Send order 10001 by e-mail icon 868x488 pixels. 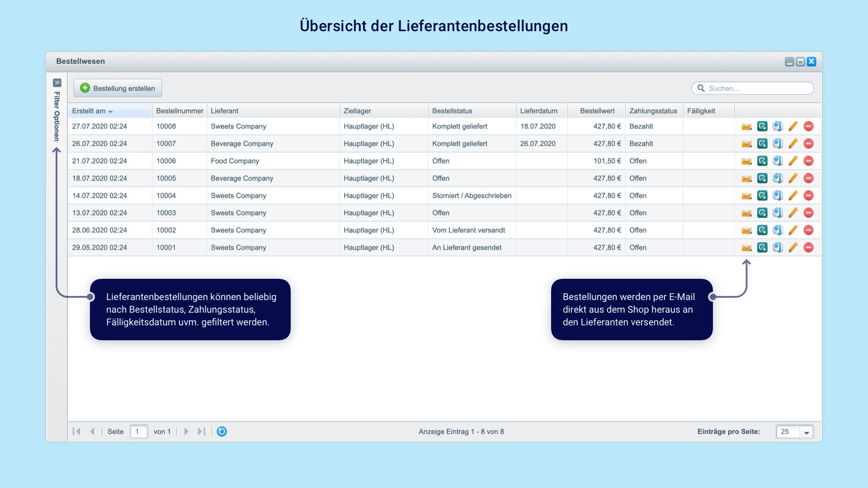747,248
